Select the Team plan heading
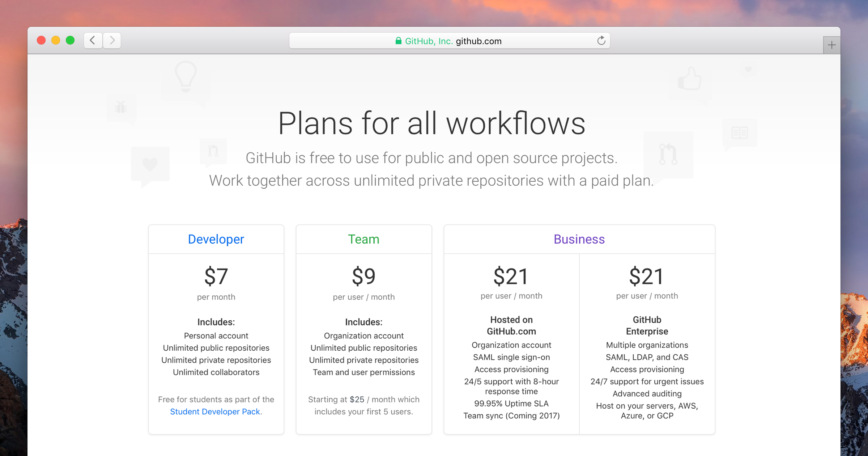 (x=363, y=239)
